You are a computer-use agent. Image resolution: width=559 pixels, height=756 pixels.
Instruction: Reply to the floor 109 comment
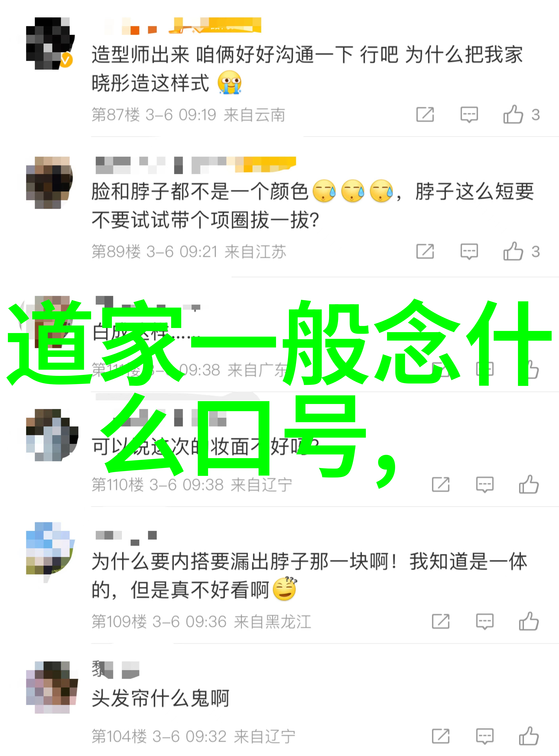pos(484,621)
